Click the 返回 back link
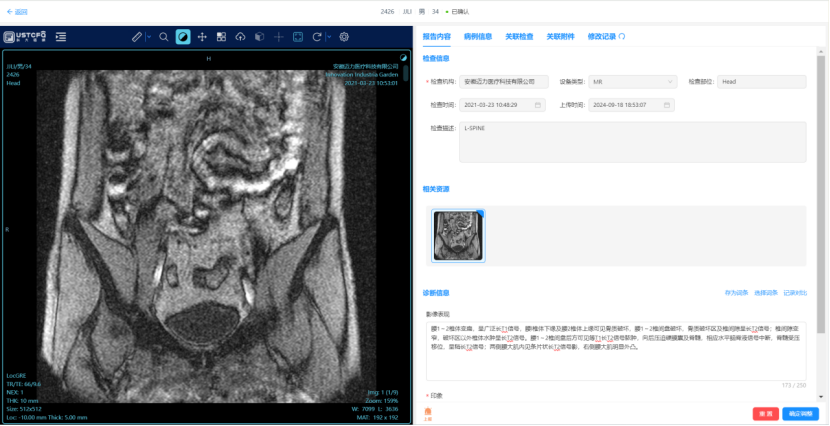This screenshot has height=426, width=830. [17, 12]
